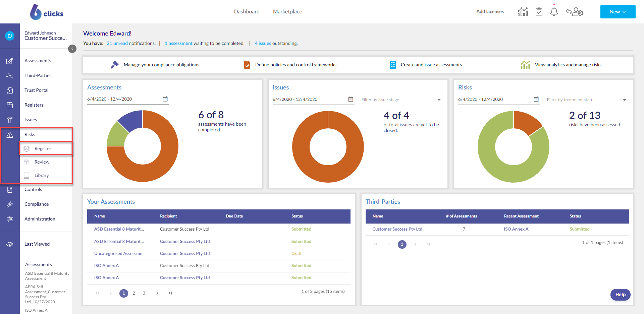Click the EJ user avatar
The height and width of the screenshot is (314, 644).
click(10, 36)
